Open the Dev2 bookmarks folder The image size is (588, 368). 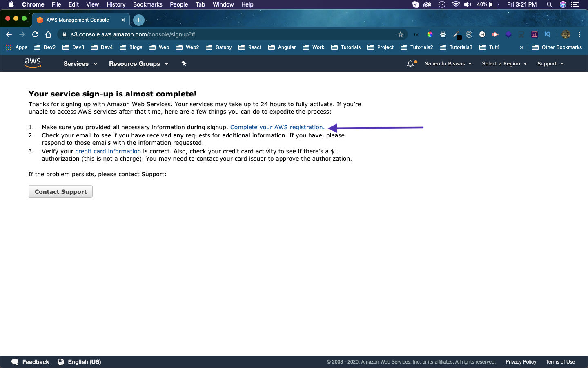coord(45,47)
